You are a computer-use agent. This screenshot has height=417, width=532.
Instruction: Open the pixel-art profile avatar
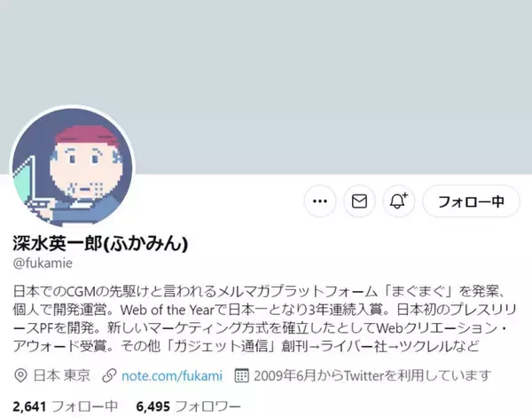[73, 167]
